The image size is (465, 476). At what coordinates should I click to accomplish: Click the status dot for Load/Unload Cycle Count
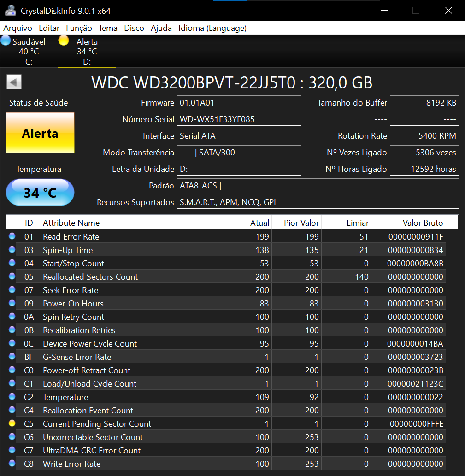pos(12,383)
